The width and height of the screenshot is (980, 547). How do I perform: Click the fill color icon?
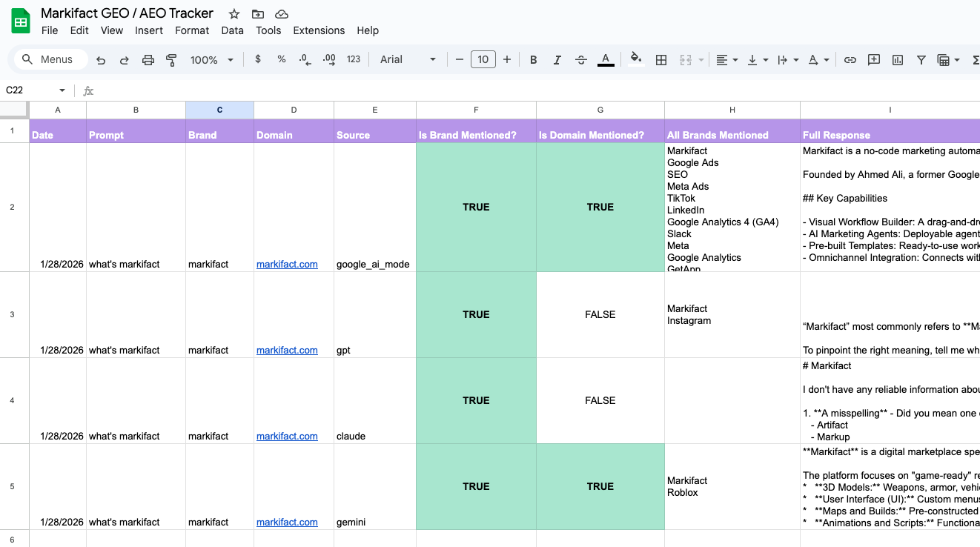[635, 59]
